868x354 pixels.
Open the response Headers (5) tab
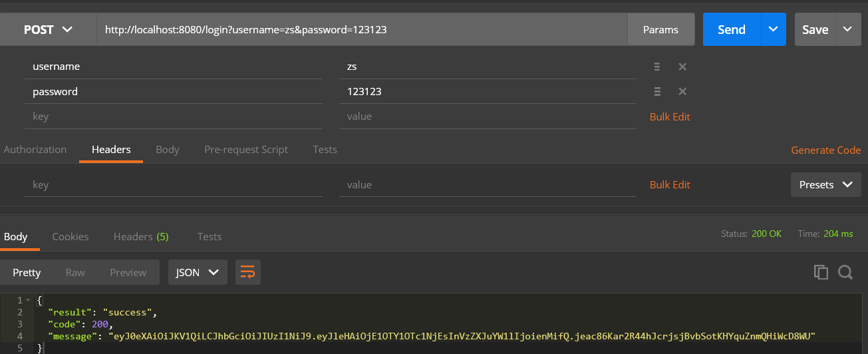(141, 237)
